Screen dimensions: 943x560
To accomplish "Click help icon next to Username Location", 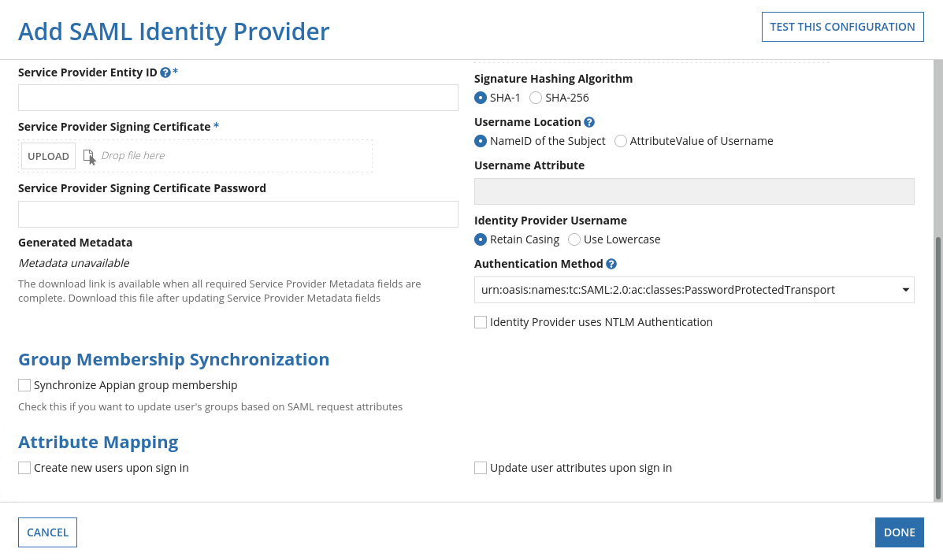I will tap(589, 122).
